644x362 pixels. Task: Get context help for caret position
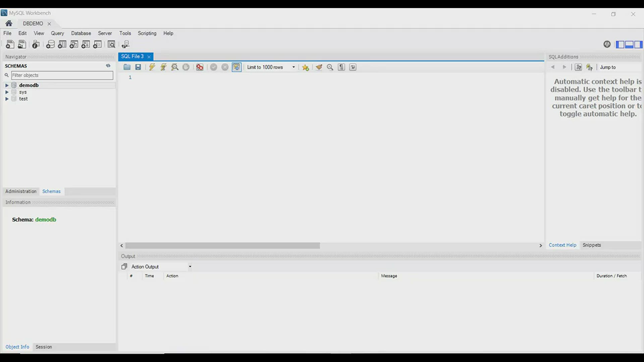(589, 67)
